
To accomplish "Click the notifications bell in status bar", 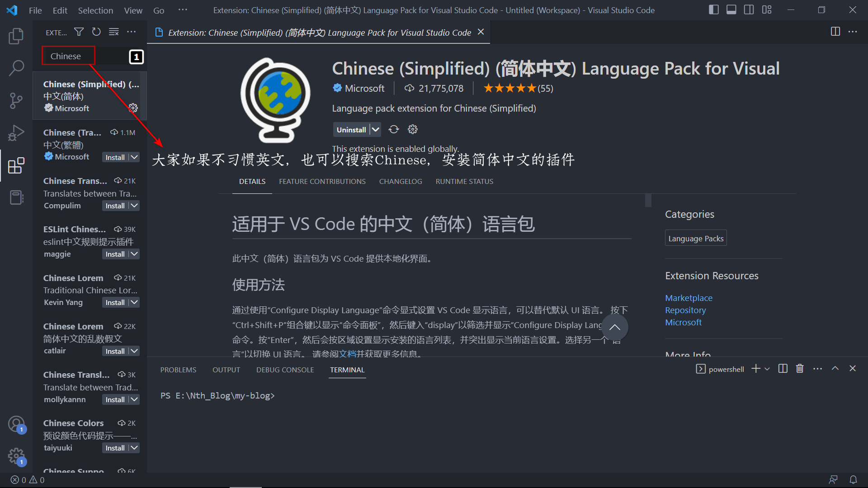I will 853,480.
